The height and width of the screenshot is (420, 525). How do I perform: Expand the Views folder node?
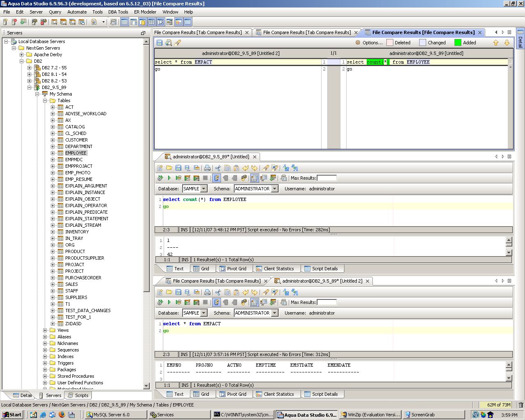tap(45, 330)
